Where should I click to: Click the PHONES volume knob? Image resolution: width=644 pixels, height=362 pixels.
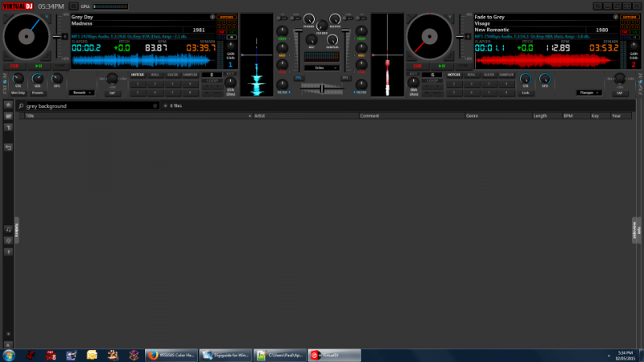tap(309, 19)
